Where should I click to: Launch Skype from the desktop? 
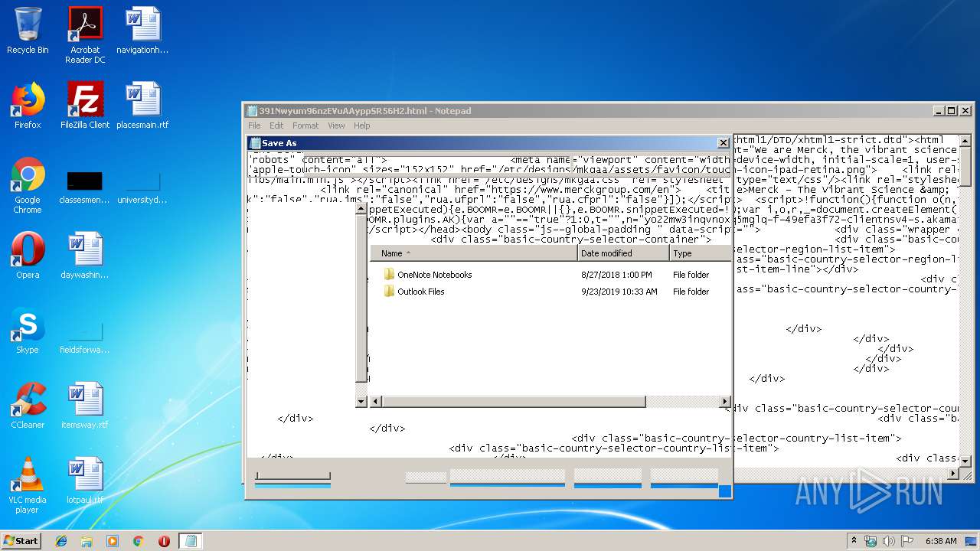28,331
